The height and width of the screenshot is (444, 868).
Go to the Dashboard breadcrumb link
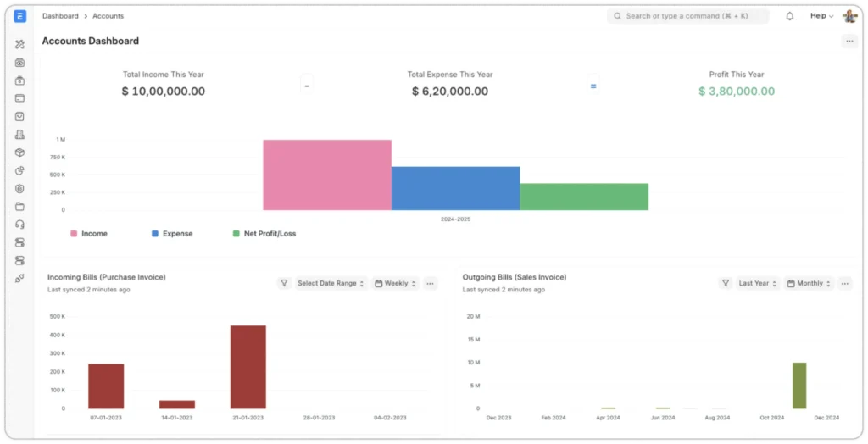[x=60, y=16]
